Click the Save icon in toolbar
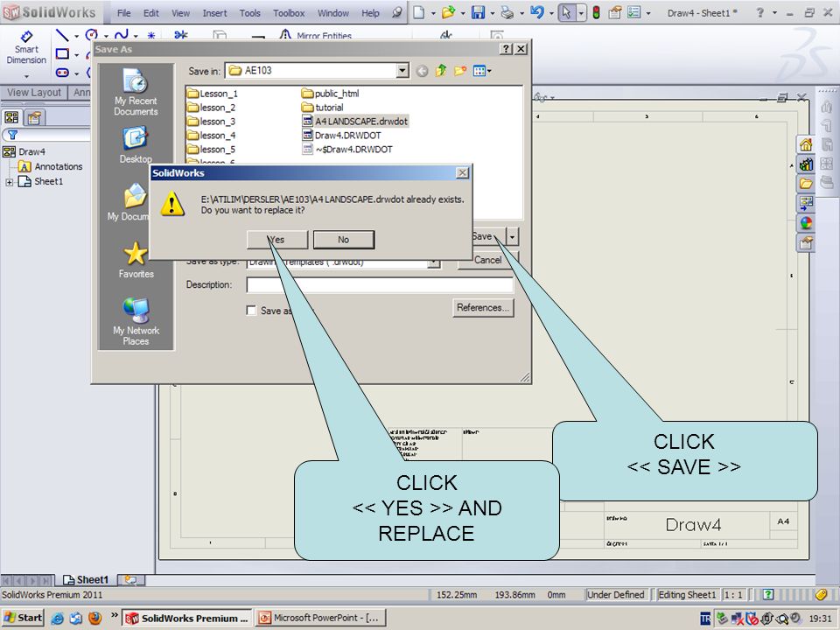This screenshot has height=630, width=840. [x=478, y=12]
